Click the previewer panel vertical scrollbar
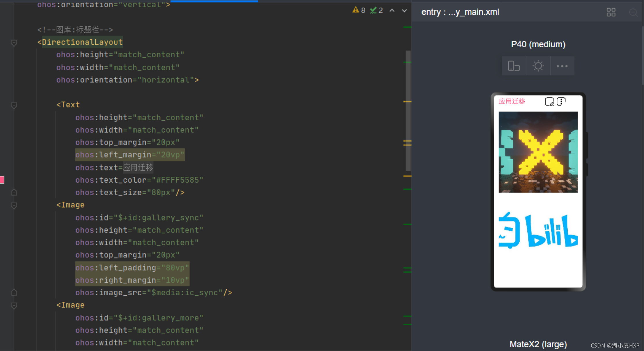The height and width of the screenshot is (351, 644). point(643,55)
